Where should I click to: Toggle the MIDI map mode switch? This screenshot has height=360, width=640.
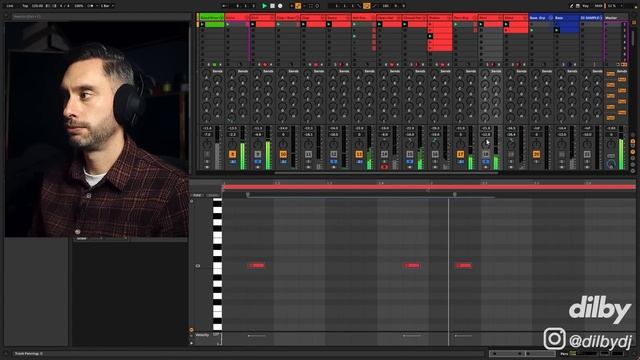pyautogui.click(x=598, y=6)
